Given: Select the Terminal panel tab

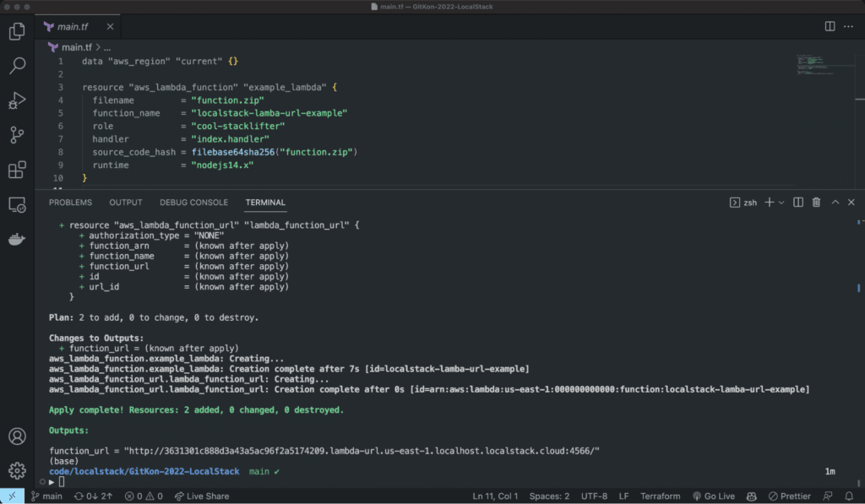Looking at the screenshot, I should point(265,203).
